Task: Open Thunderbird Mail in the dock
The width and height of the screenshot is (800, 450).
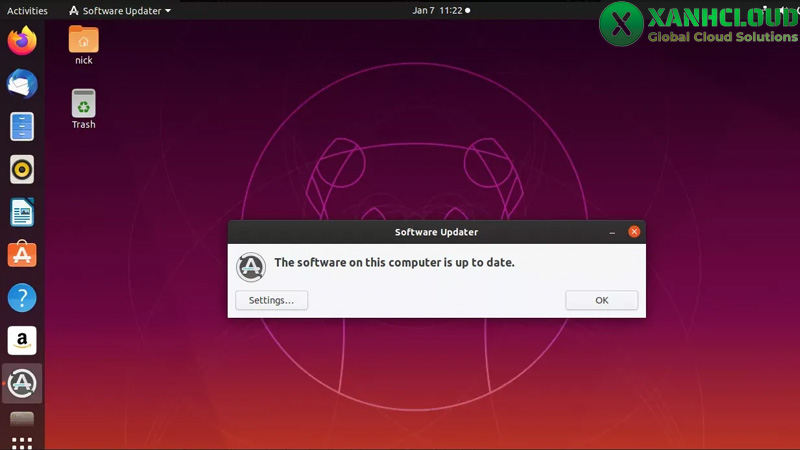Action: pos(22,84)
